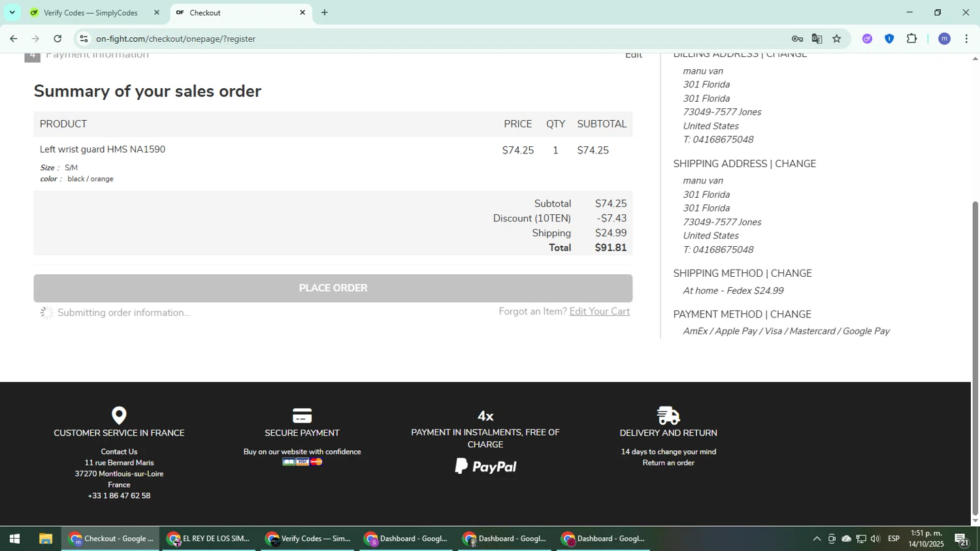
Task: Click the delivery truck icon
Action: click(668, 415)
